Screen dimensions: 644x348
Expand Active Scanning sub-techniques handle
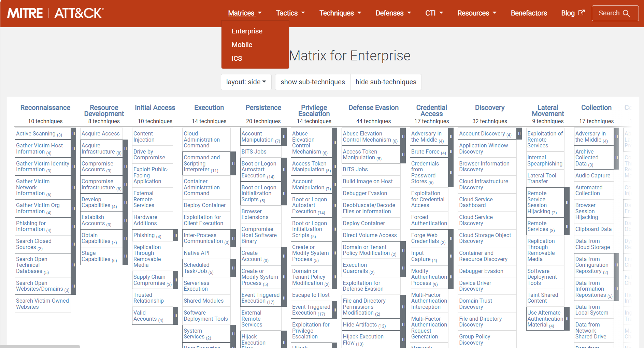pos(73,134)
